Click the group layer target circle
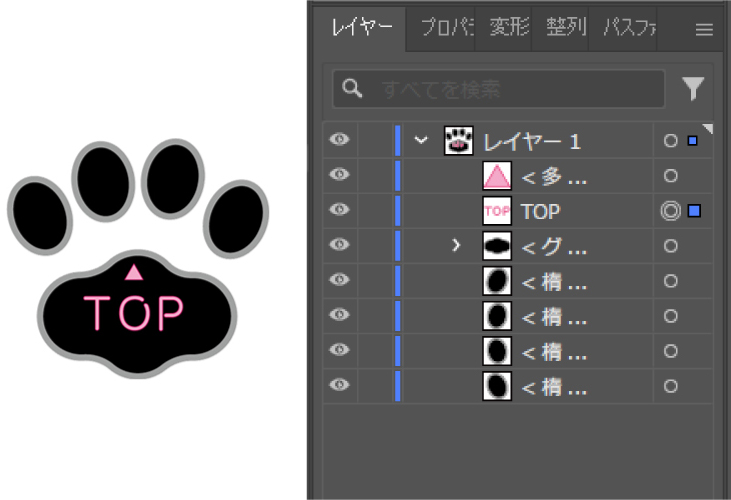The width and height of the screenshot is (731, 500). point(670,246)
